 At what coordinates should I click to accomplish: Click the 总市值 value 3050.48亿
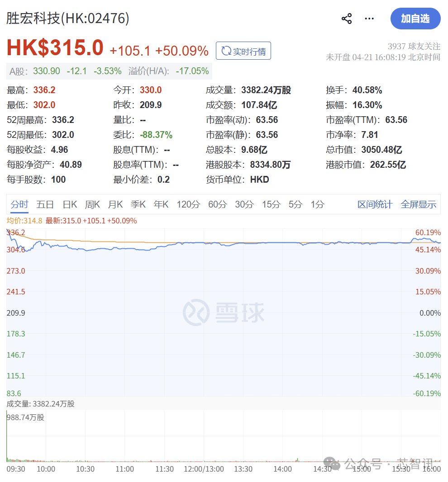[381, 150]
